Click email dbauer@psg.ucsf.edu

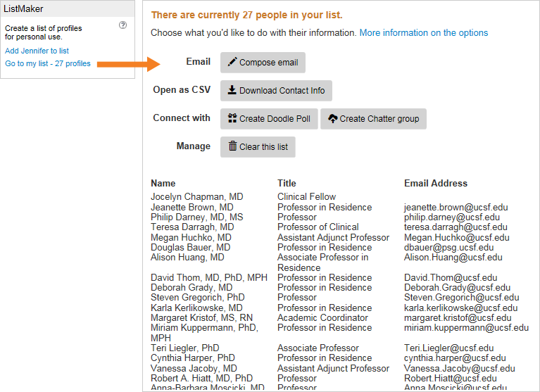pyautogui.click(x=448, y=248)
